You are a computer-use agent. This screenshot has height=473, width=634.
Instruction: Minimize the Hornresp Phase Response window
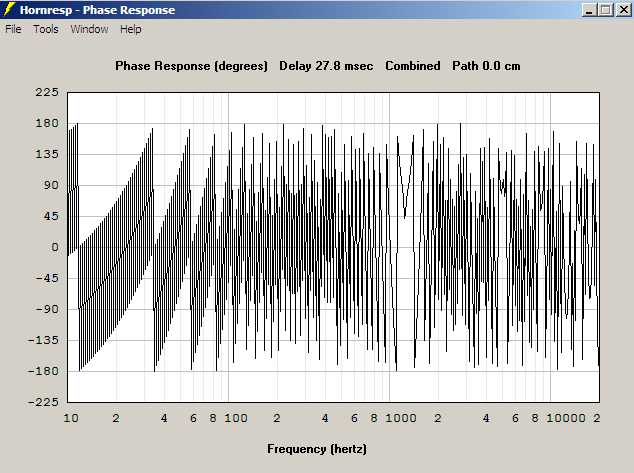590,10
